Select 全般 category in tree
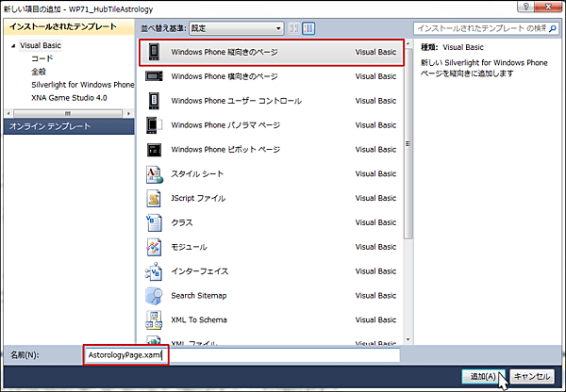 click(39, 72)
